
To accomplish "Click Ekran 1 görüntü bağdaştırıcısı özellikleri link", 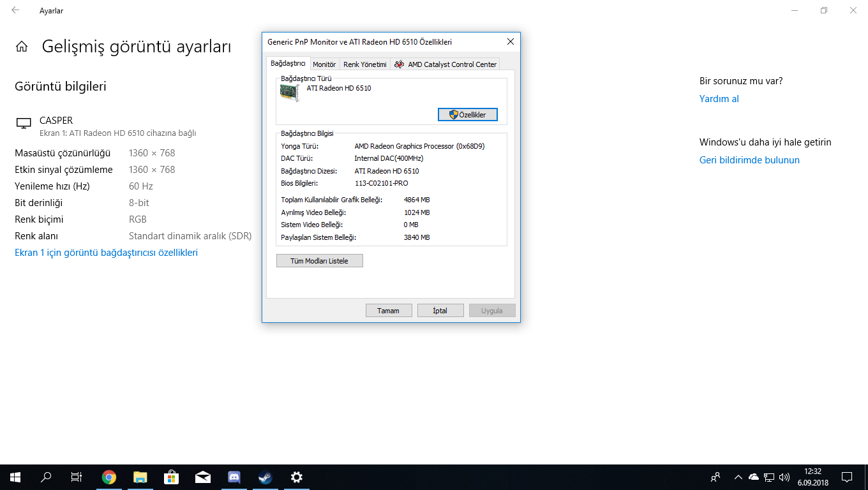I will pyautogui.click(x=106, y=253).
